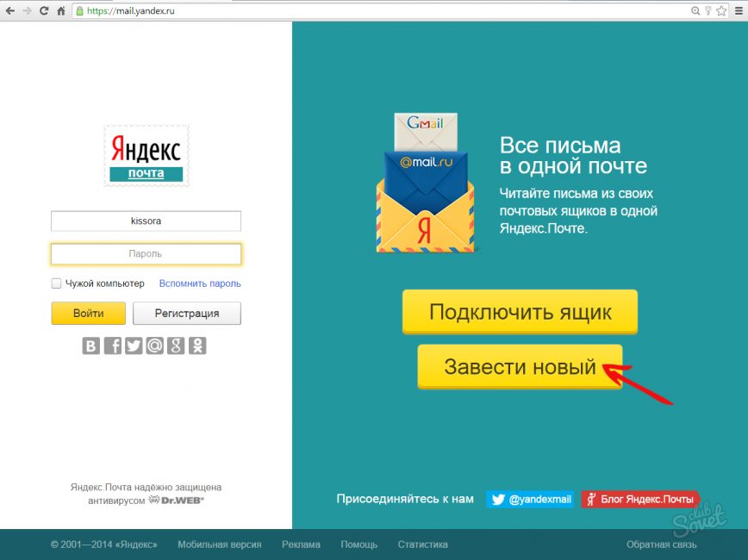Enable the Чужой компьютер checkbox
This screenshot has width=748, height=560.
(56, 283)
